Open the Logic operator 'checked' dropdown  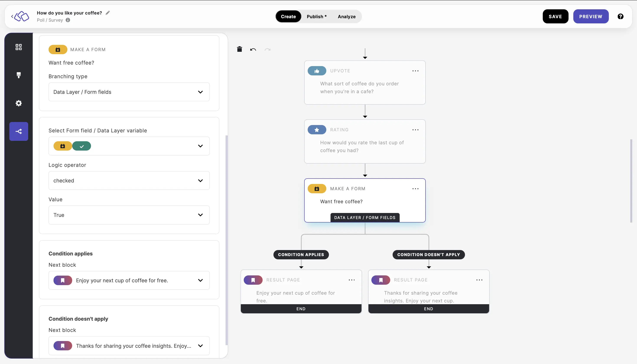coord(129,180)
